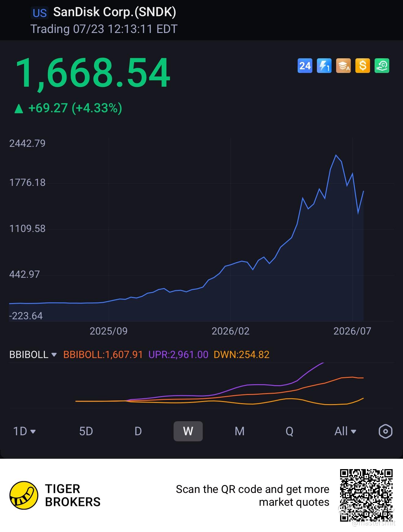
Task: Tap the lightning bolt badge icon
Action: (324, 66)
